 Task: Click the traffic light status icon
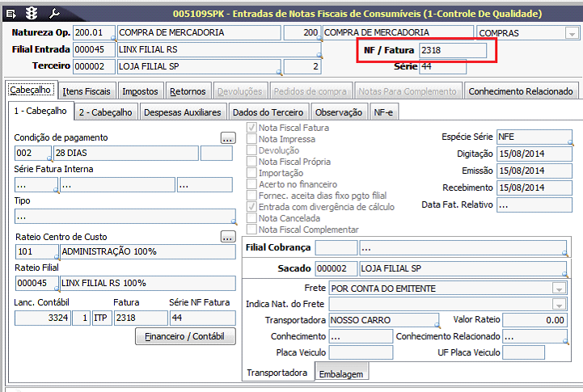click(x=32, y=13)
